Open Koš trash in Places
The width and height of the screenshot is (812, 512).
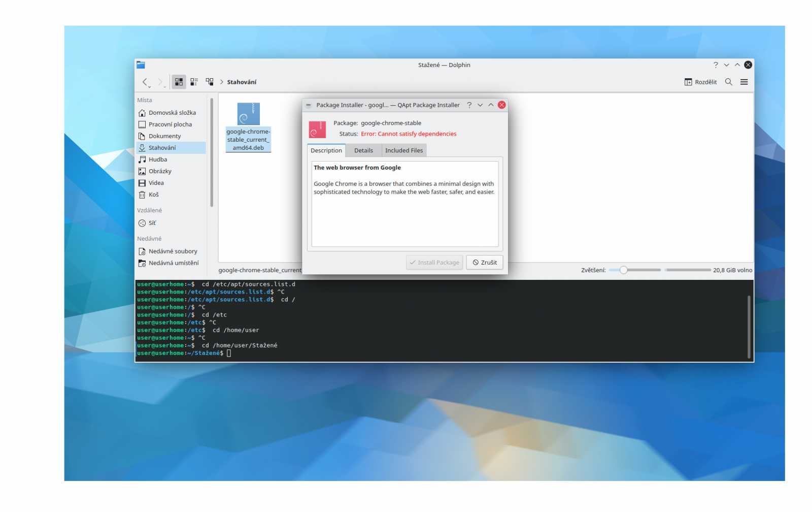point(172,195)
